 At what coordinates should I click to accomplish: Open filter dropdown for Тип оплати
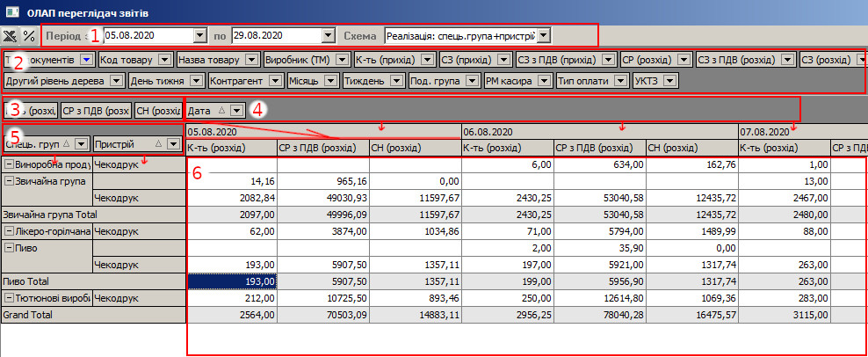point(619,81)
